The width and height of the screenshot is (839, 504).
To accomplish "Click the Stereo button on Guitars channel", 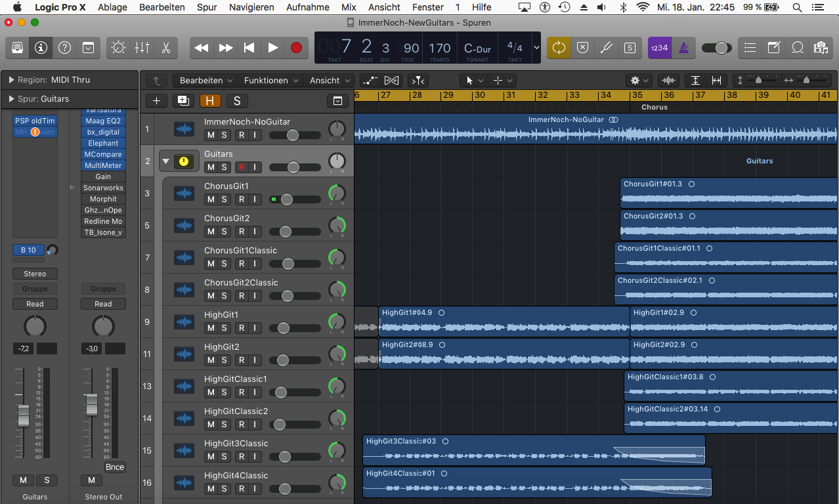I will click(35, 274).
